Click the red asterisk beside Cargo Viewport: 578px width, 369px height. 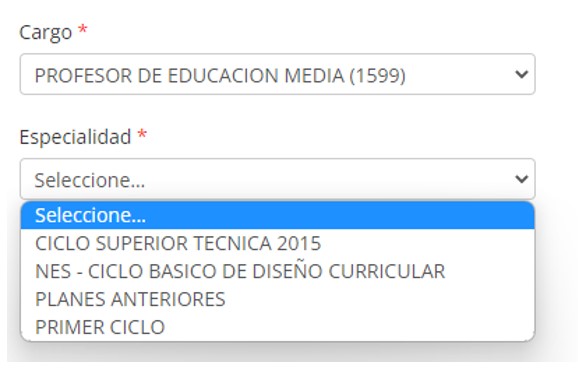tap(83, 29)
